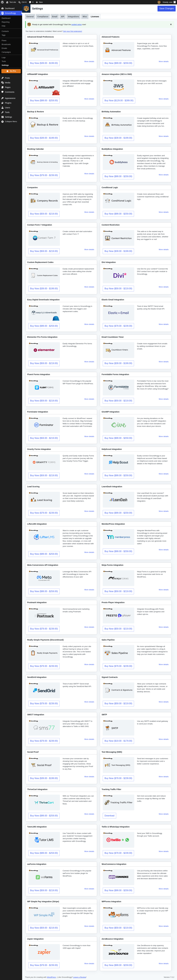Switch to the Misc tab
The height and width of the screenshot is (980, 177).
pyautogui.click(x=85, y=16)
